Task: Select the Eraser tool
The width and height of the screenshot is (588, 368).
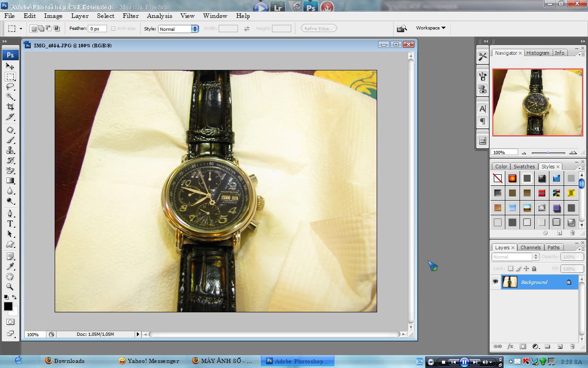Action: click(10, 171)
